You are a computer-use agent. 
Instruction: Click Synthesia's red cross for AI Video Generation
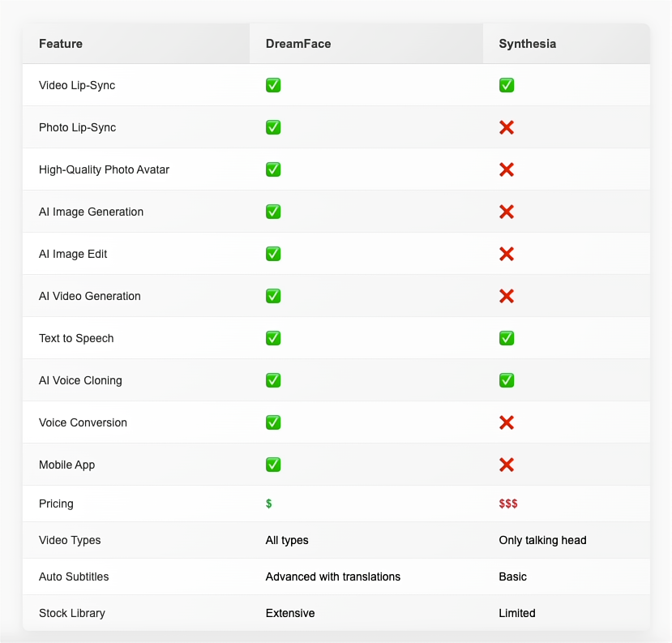click(x=507, y=296)
